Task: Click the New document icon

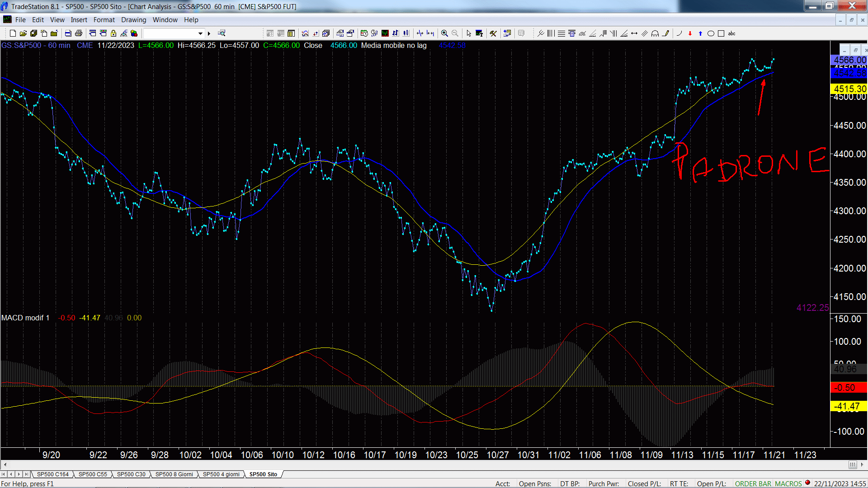Action: pos(13,33)
